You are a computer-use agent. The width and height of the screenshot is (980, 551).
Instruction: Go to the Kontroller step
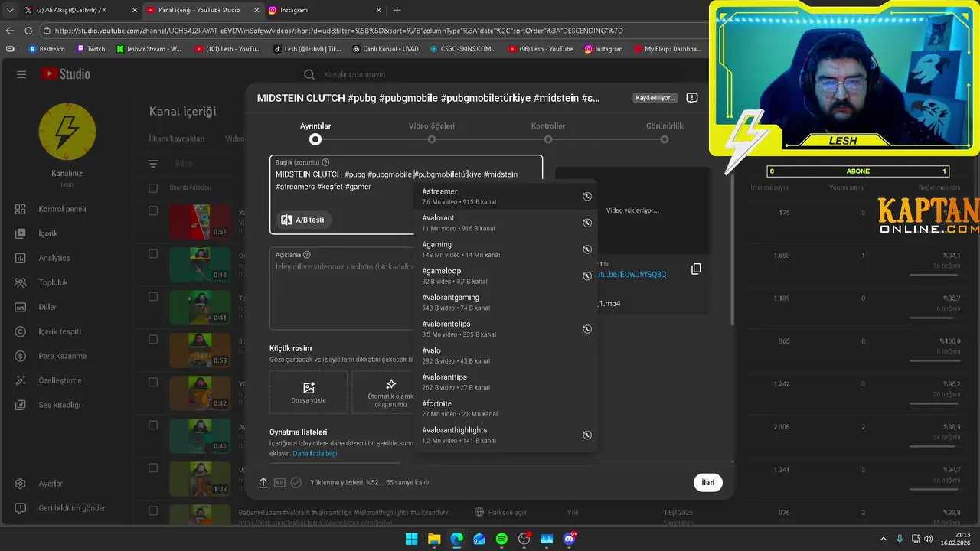(548, 133)
